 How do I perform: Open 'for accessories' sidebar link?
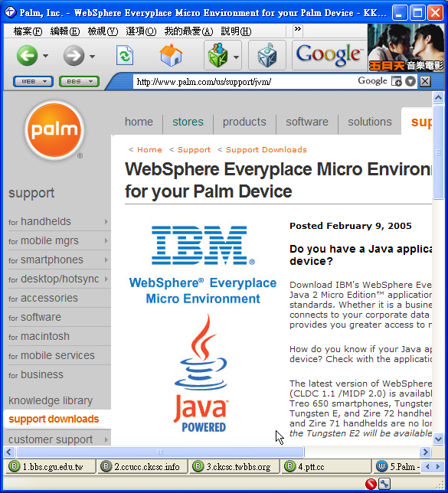(x=43, y=298)
